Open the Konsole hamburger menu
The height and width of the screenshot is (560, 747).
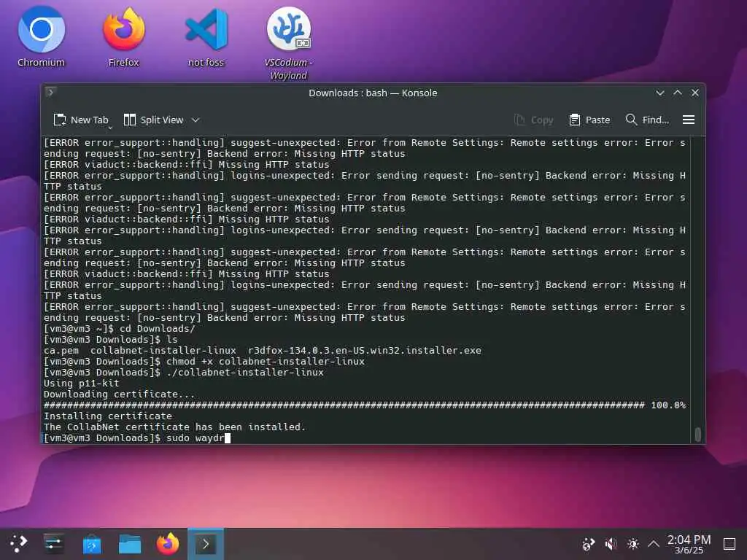point(689,120)
